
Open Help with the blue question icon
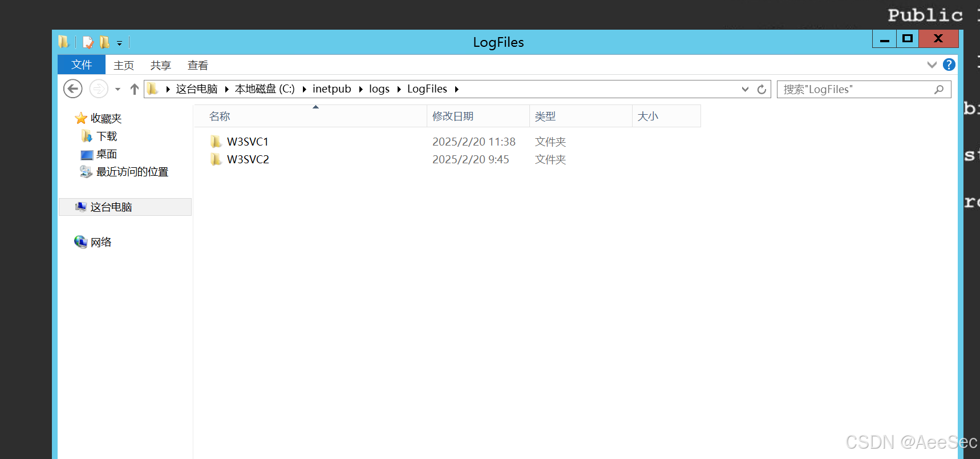point(949,65)
